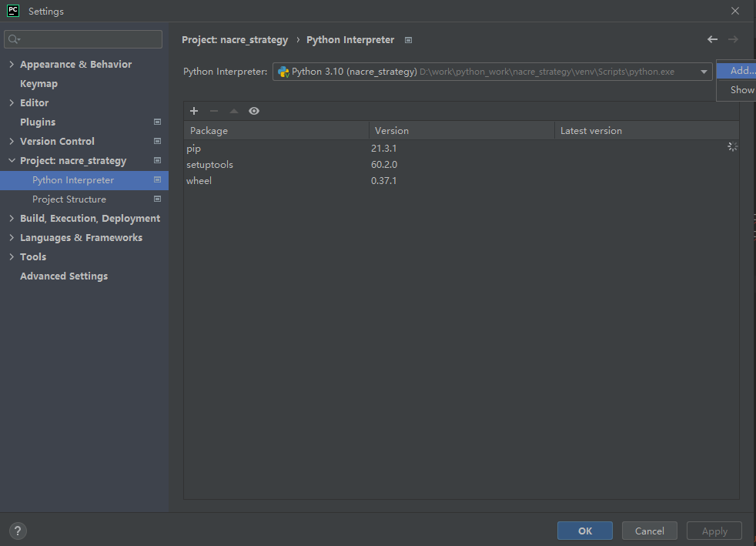This screenshot has width=756, height=546.
Task: Expand the Languages & Frameworks section
Action: point(12,238)
